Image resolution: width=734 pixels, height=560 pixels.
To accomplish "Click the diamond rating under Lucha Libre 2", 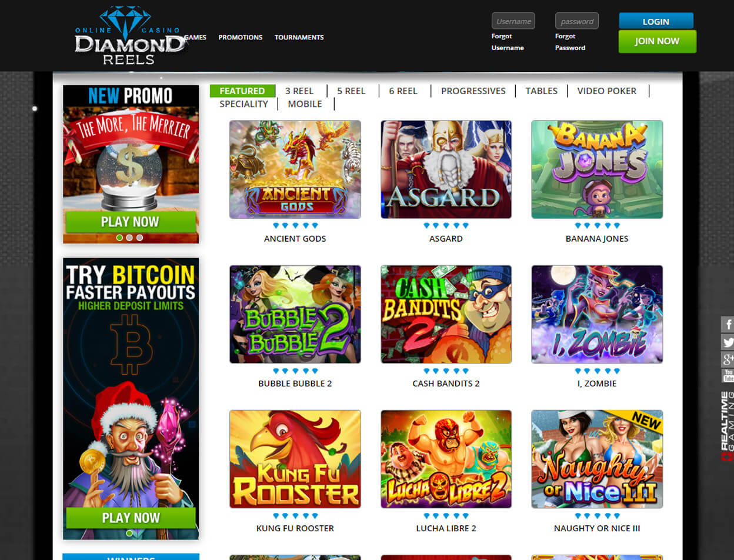I will (446, 516).
